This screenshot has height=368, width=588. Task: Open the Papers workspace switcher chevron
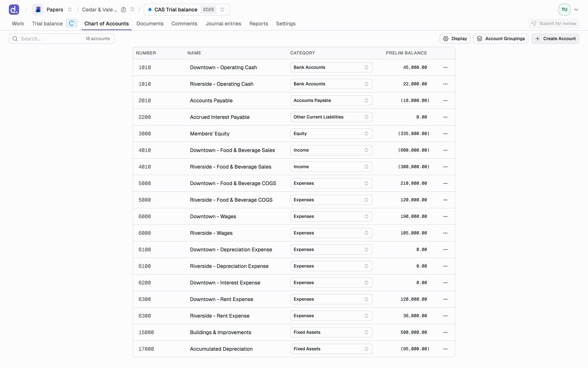coord(70,10)
